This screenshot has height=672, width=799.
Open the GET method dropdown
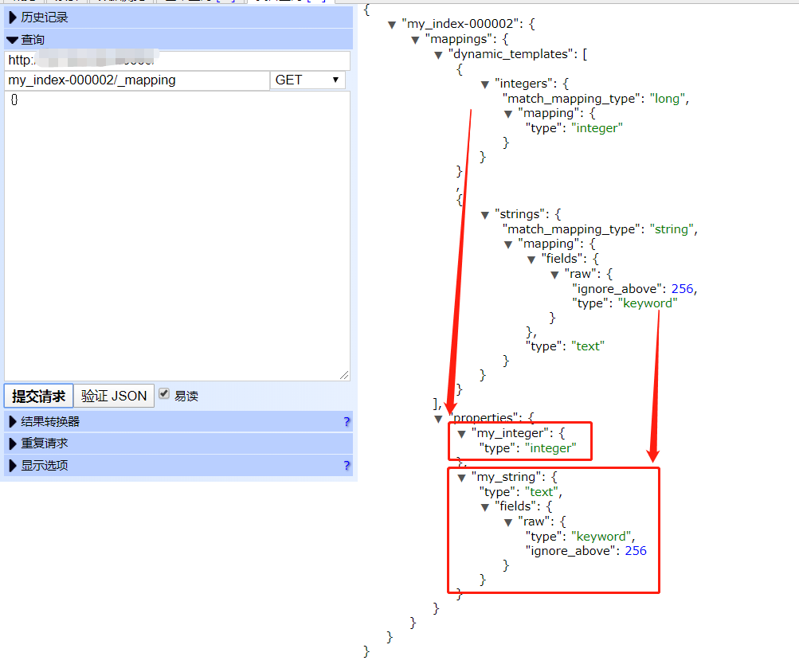(x=307, y=80)
